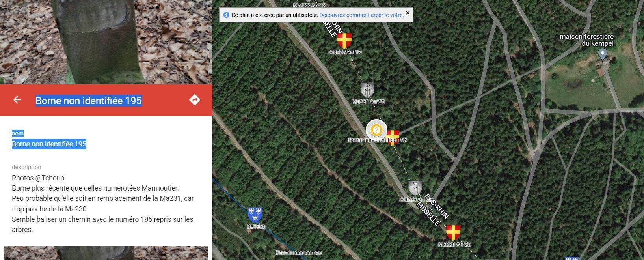The height and width of the screenshot is (260, 644).
Task: Open the 'Découvrez comment créer le vôtre' link
Action: click(x=361, y=15)
